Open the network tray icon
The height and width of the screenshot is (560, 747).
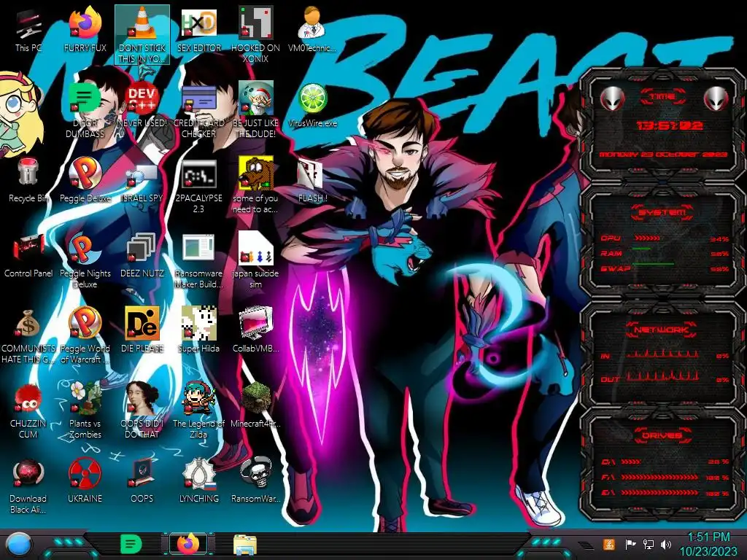(x=649, y=544)
